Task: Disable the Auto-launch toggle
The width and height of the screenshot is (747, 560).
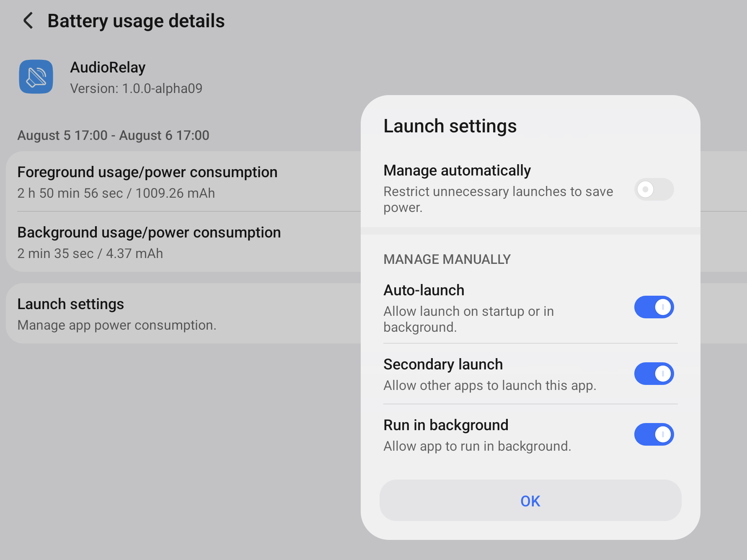Action: pyautogui.click(x=654, y=307)
